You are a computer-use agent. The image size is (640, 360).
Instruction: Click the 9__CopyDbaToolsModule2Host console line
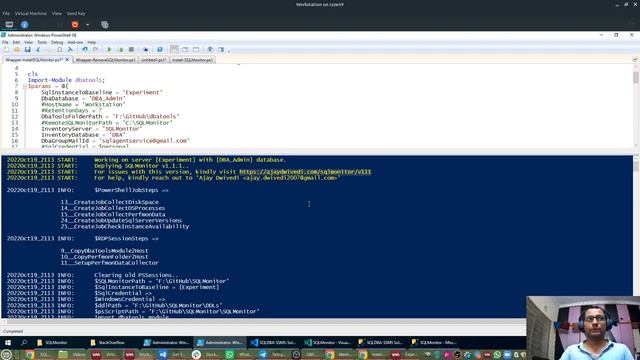pos(104,251)
